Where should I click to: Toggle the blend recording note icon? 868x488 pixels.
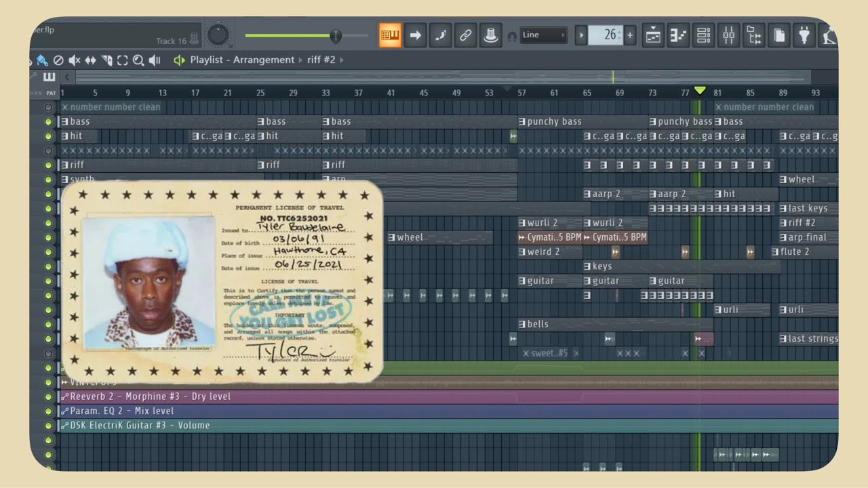(x=440, y=35)
